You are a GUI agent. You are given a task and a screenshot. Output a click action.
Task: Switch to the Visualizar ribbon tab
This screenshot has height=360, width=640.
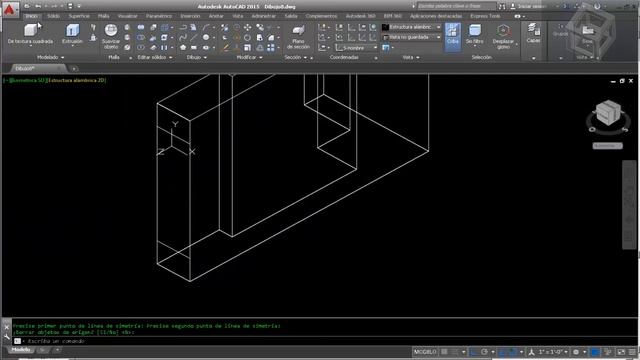128,16
